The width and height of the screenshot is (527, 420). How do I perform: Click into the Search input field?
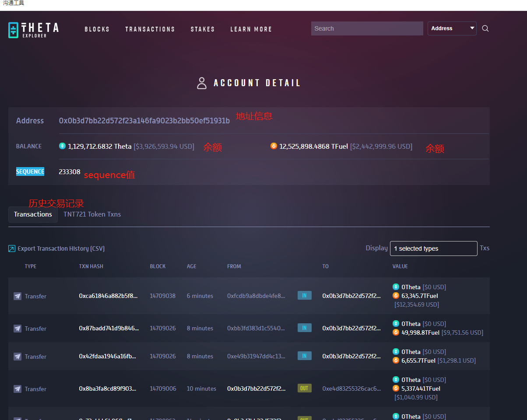[x=367, y=28]
